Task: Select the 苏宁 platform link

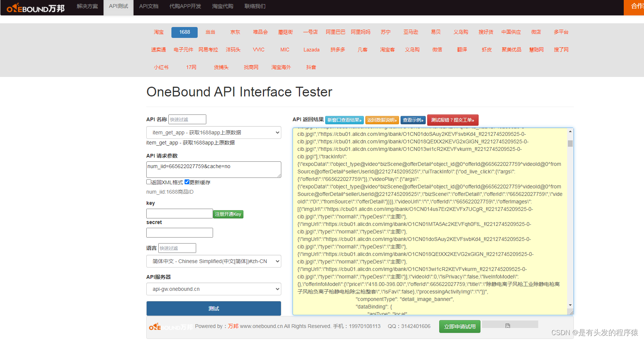Action: click(x=386, y=32)
